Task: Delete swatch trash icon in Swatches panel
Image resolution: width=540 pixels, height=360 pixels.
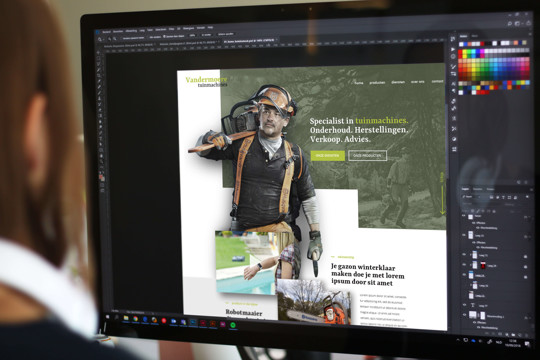Action: tap(526, 182)
